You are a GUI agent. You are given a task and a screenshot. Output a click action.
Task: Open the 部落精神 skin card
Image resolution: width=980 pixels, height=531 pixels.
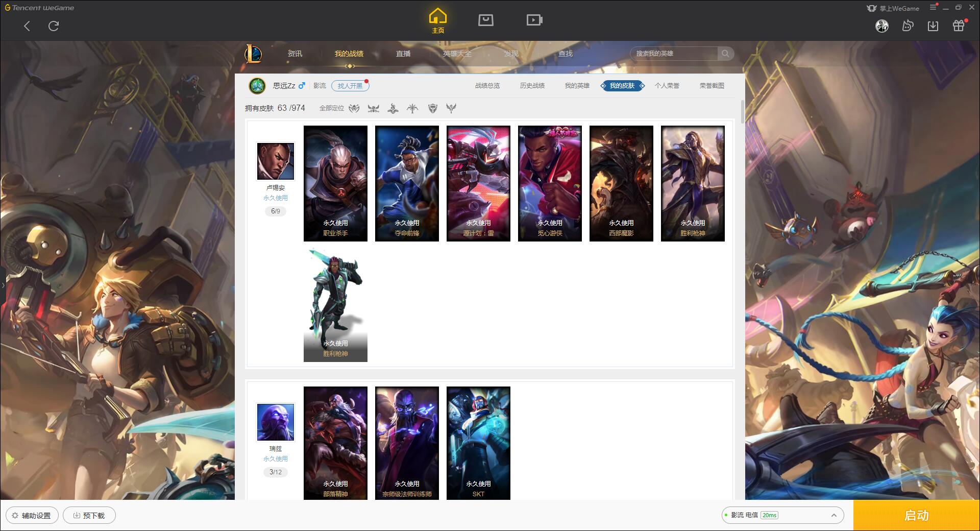[x=335, y=443]
